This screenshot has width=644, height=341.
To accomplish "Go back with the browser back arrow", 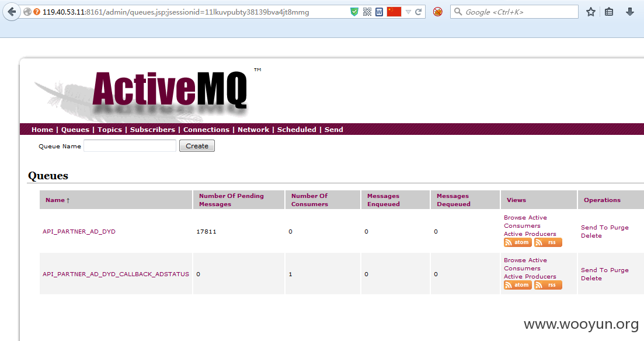I will click(x=12, y=12).
